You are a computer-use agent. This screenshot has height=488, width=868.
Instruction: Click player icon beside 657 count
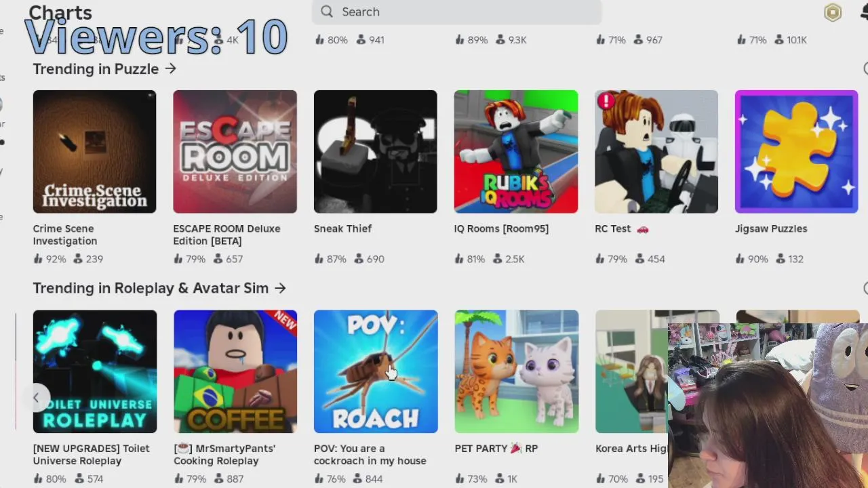(218, 259)
